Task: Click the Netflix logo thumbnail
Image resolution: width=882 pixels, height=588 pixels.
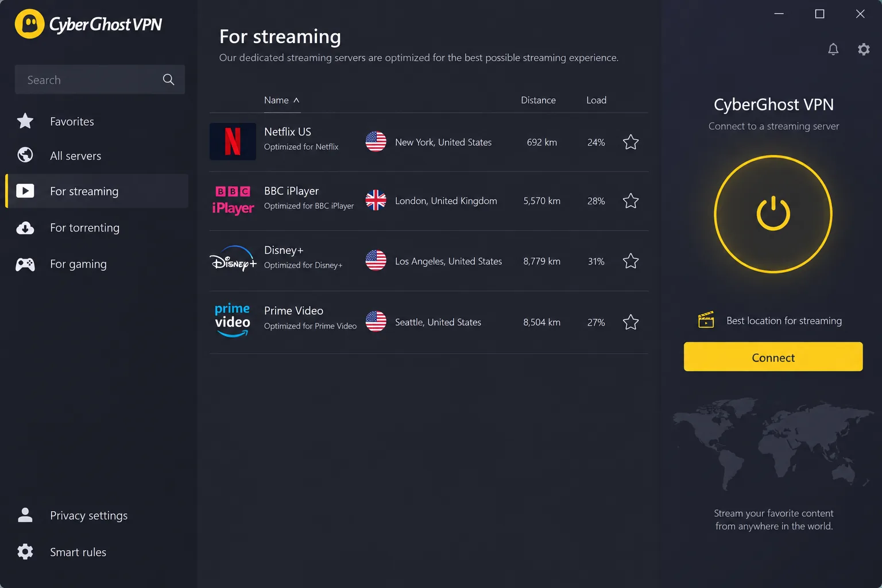Action: pos(233,142)
